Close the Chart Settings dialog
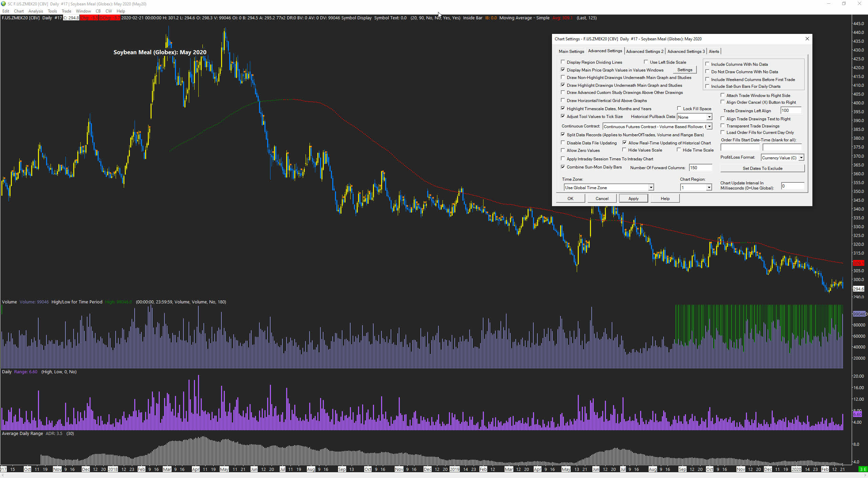 point(807,39)
